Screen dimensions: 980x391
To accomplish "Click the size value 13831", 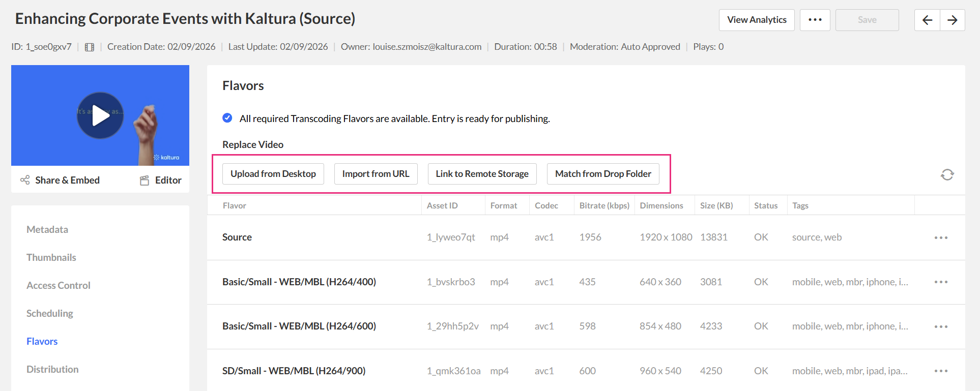I will pos(714,237).
